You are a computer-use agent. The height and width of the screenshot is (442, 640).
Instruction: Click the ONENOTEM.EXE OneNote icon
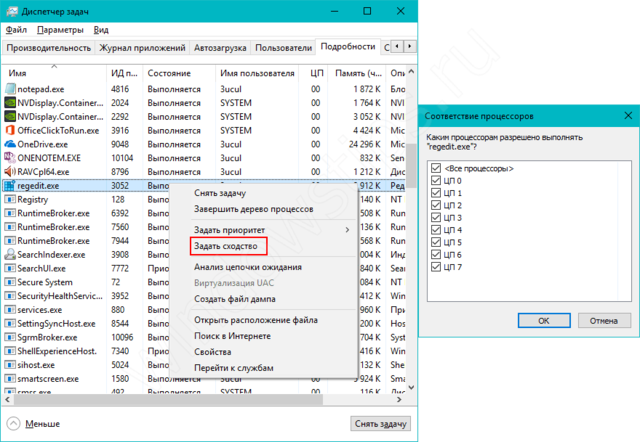click(x=10, y=157)
